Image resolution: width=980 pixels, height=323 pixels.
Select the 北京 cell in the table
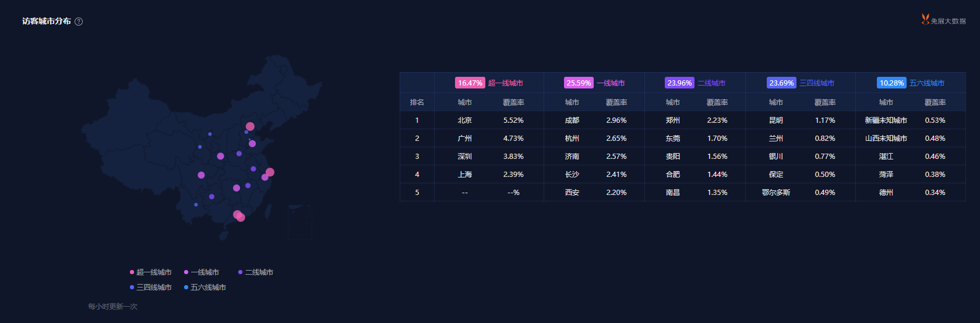coord(464,120)
